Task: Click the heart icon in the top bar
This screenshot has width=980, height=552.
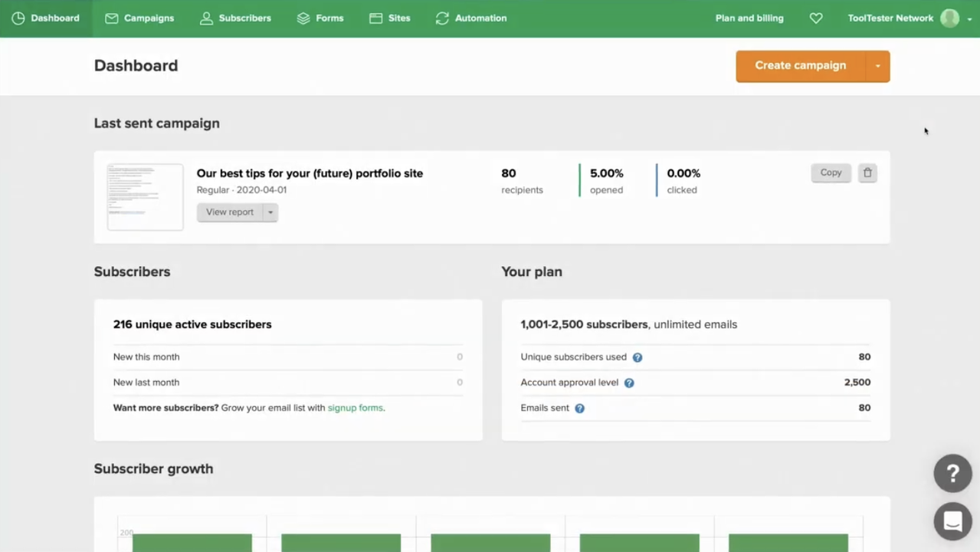Action: click(x=816, y=18)
